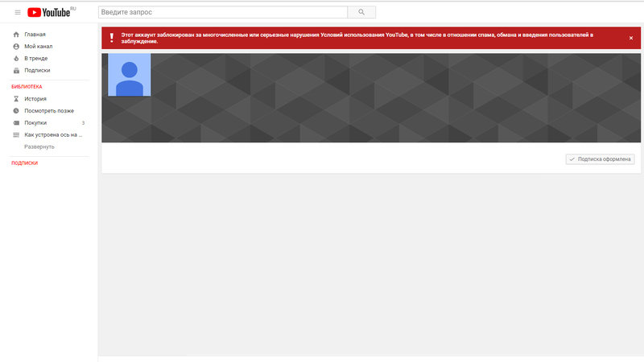Click the magnifying glass search button
Screen dimensions: 644x362
361,12
